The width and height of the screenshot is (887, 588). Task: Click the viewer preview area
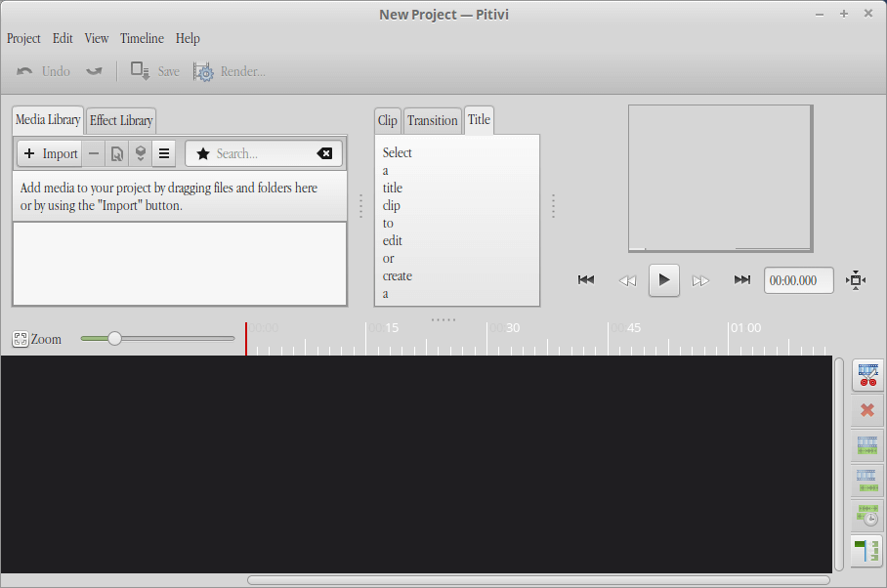(x=720, y=178)
